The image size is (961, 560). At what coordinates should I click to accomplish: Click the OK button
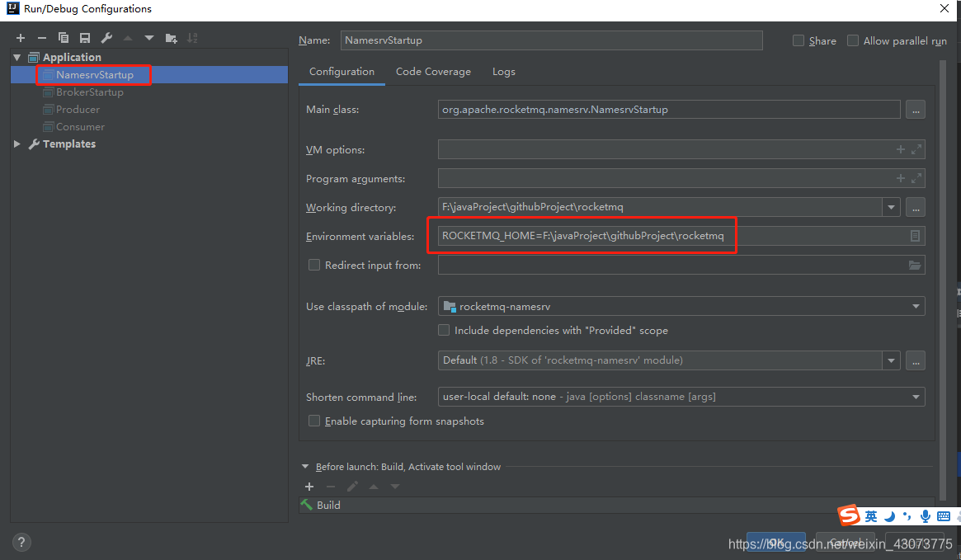click(776, 542)
